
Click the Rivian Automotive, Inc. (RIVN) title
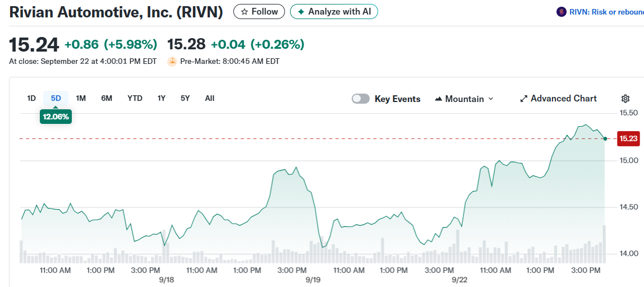pos(116,12)
